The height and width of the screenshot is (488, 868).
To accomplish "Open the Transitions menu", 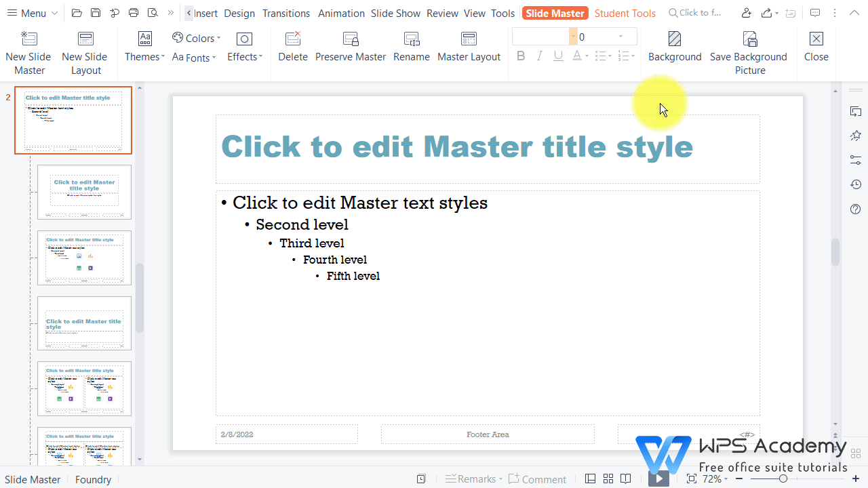I will click(x=285, y=13).
